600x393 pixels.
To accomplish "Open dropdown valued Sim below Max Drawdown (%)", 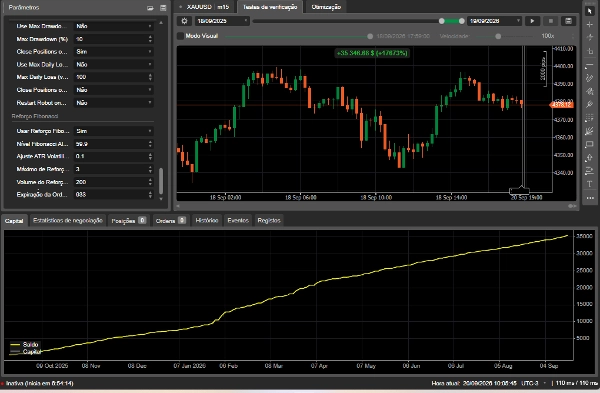I will tap(114, 52).
